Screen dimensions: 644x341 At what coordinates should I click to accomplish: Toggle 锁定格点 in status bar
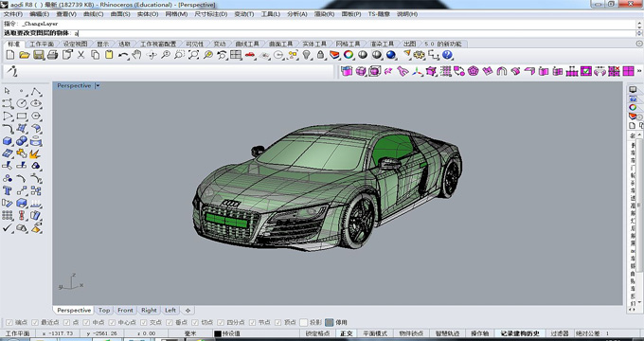point(317,333)
